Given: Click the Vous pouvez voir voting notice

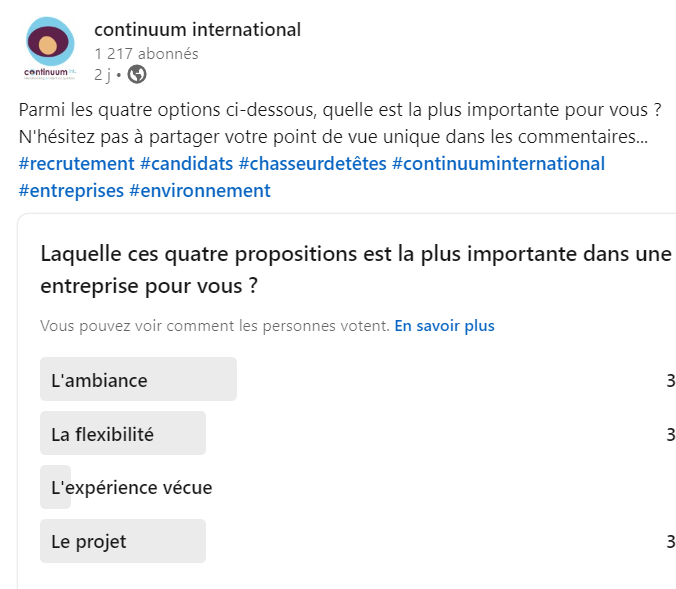Looking at the screenshot, I should (214, 326).
